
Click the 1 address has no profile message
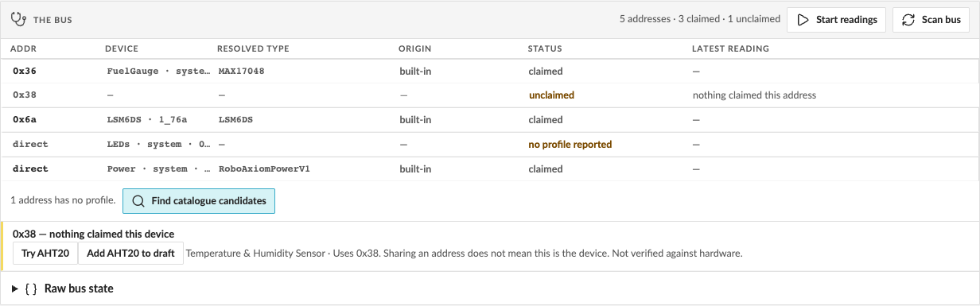pos(63,200)
